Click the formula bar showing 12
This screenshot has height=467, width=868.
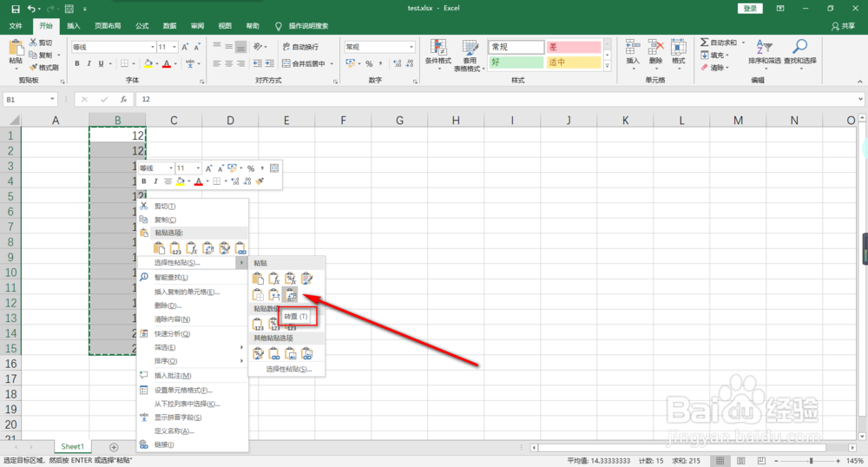(x=496, y=100)
